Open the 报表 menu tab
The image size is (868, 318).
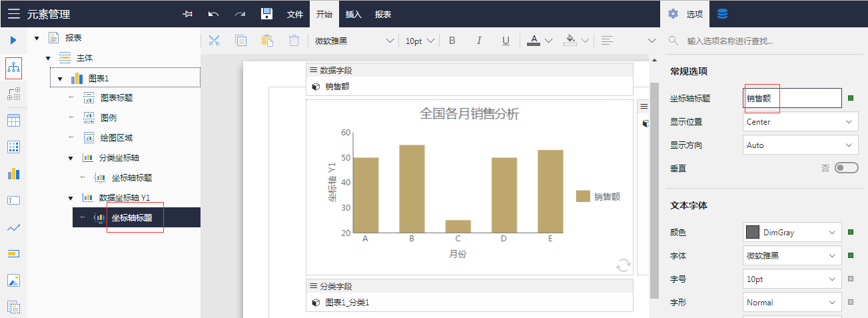[383, 14]
